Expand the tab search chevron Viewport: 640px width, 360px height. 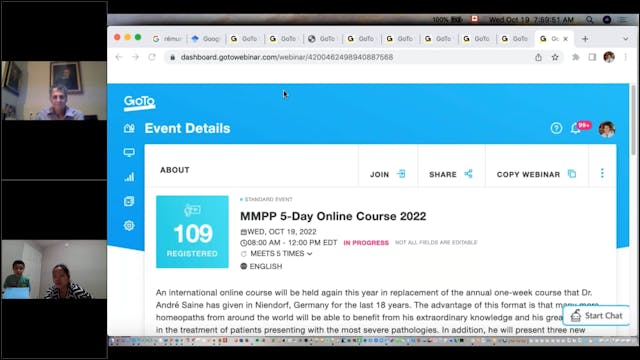point(625,39)
